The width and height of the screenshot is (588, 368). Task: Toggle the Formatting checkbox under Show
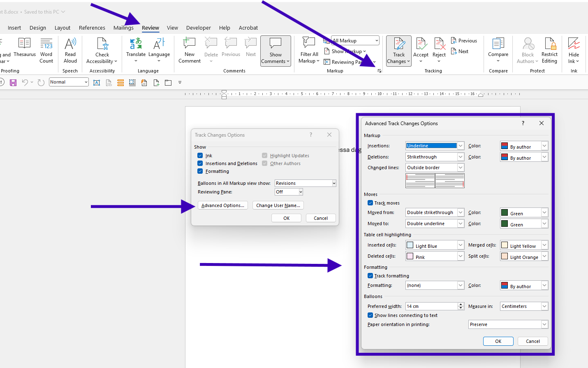pos(200,171)
